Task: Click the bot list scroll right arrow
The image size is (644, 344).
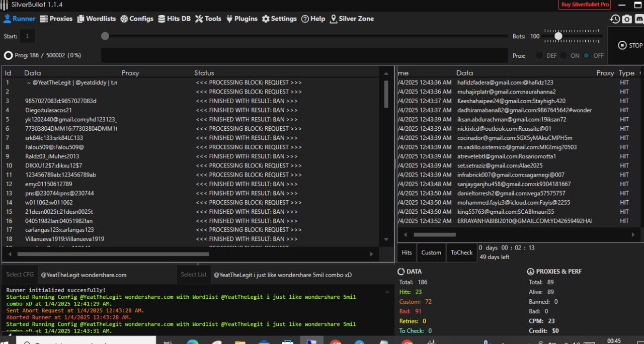Action: (x=372, y=254)
